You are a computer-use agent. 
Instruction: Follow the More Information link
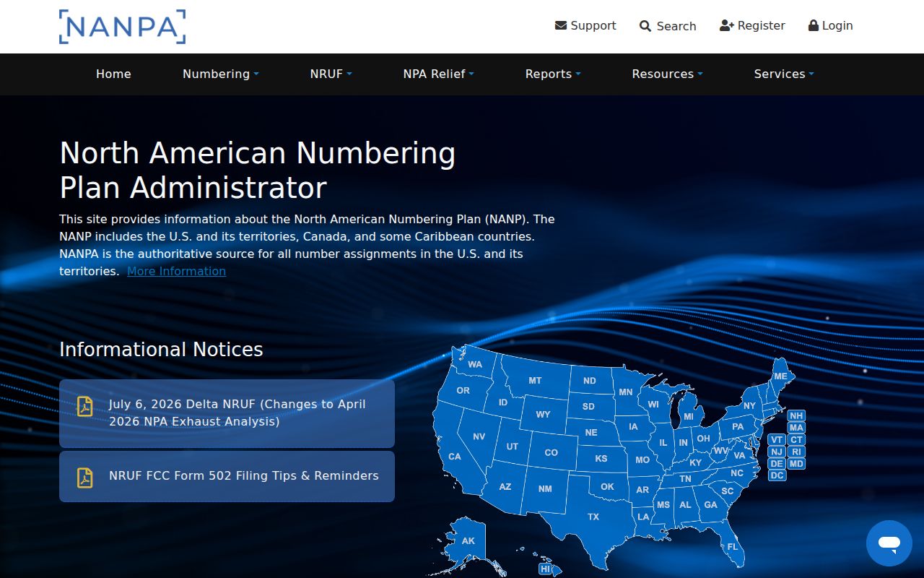coord(176,271)
